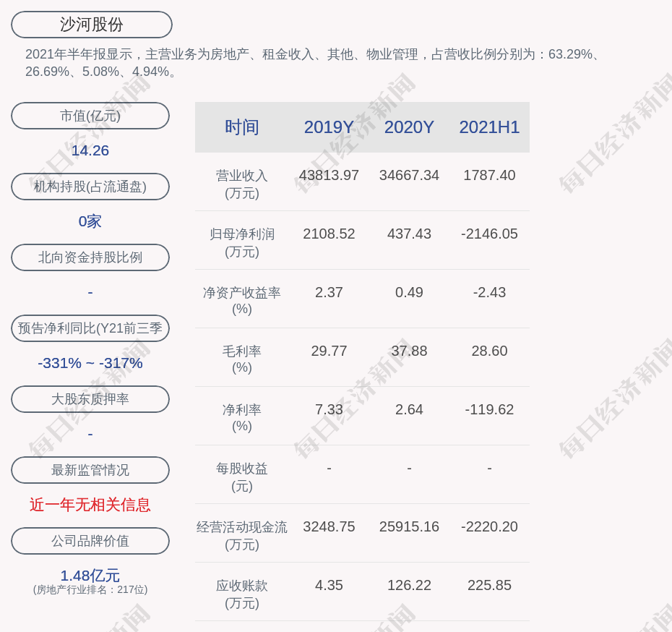672x632 pixels.
Task: Select the 0家 institutional holding value
Action: [90, 221]
